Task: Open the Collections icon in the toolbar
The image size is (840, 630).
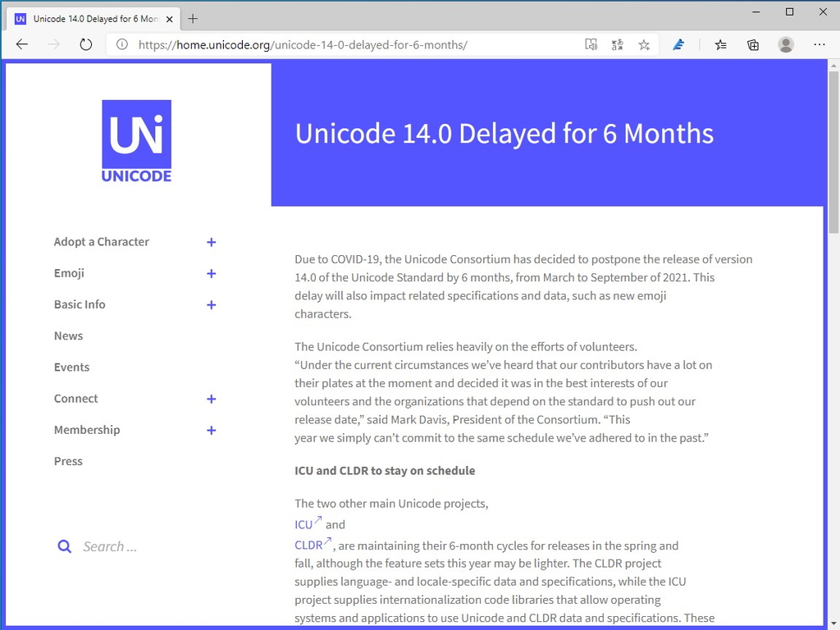Action: pos(753,44)
